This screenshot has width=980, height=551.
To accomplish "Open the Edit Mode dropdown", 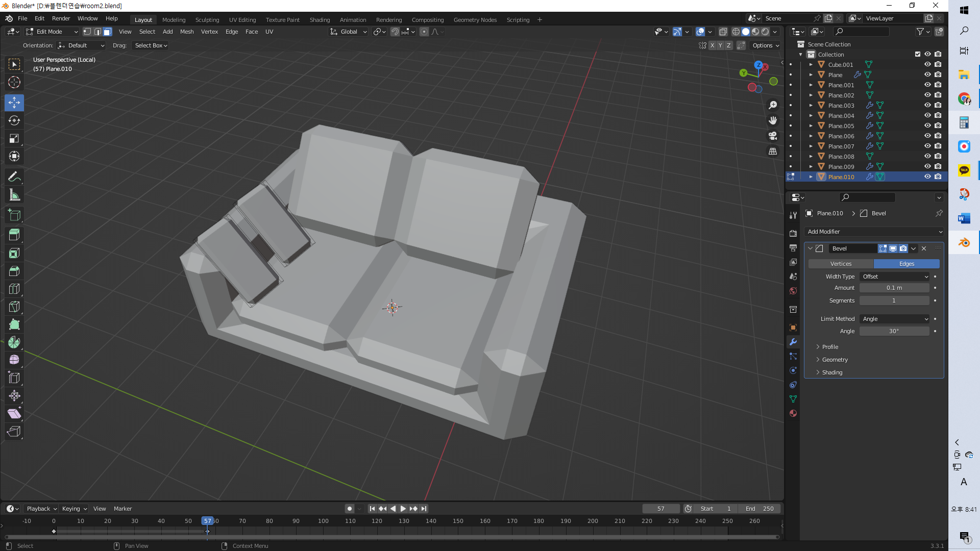I will [52, 32].
